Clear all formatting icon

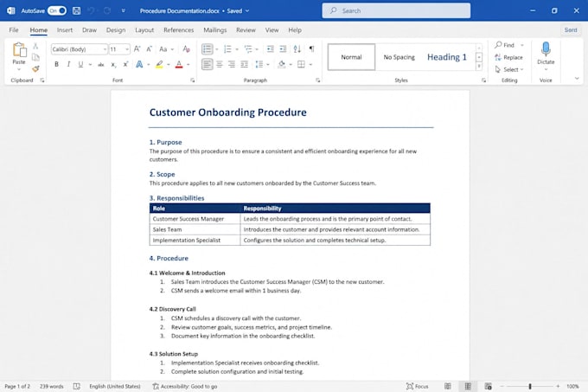coord(187,49)
